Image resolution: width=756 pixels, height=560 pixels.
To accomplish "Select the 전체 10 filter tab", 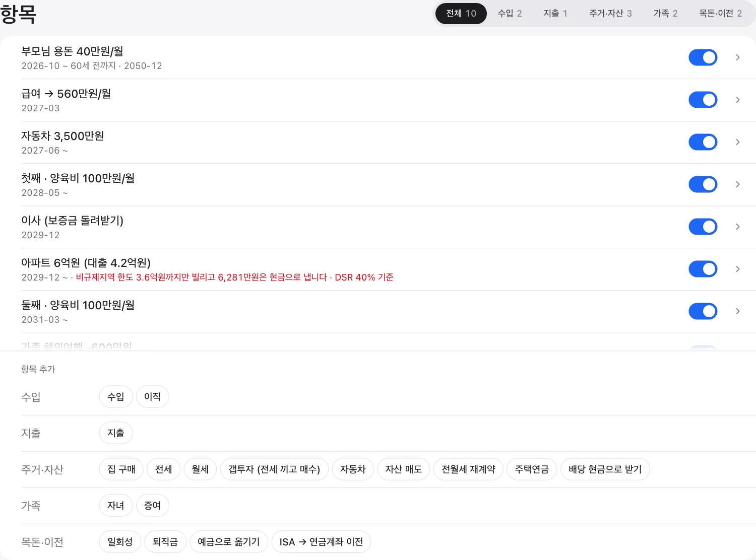I will [x=461, y=14].
